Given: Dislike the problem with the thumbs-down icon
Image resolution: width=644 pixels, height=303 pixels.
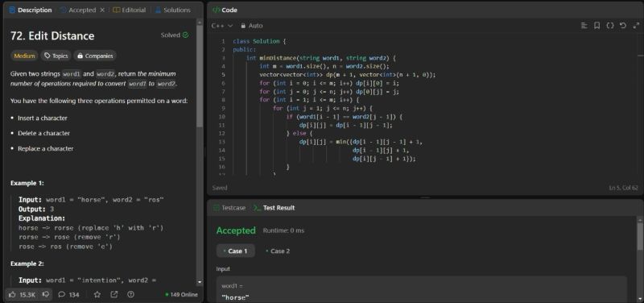Looking at the screenshot, I should pos(46,294).
